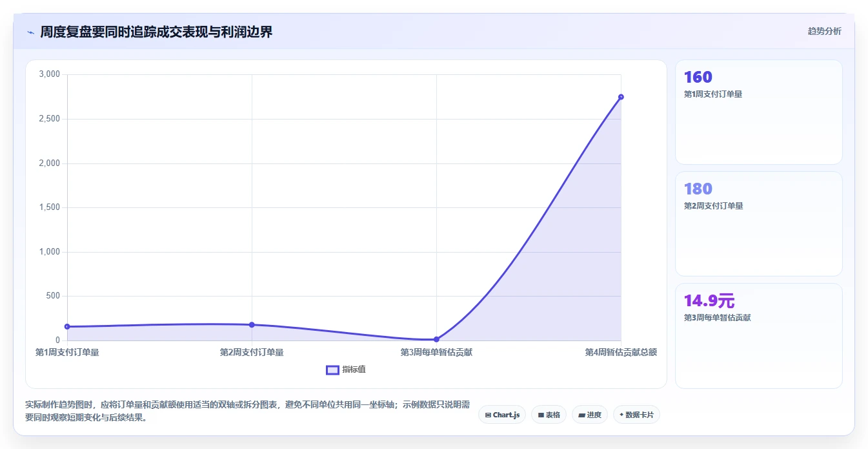Click the y-axis tick 500
The image size is (868, 449).
click(54, 296)
